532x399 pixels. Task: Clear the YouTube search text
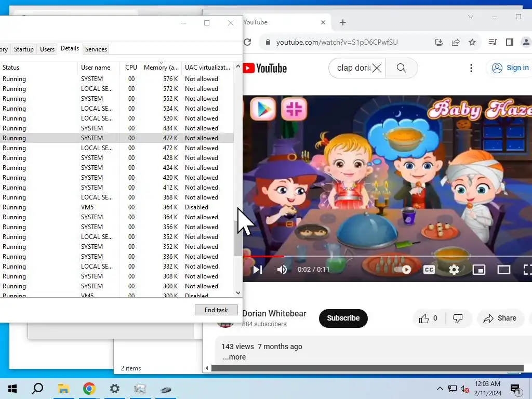tap(377, 68)
